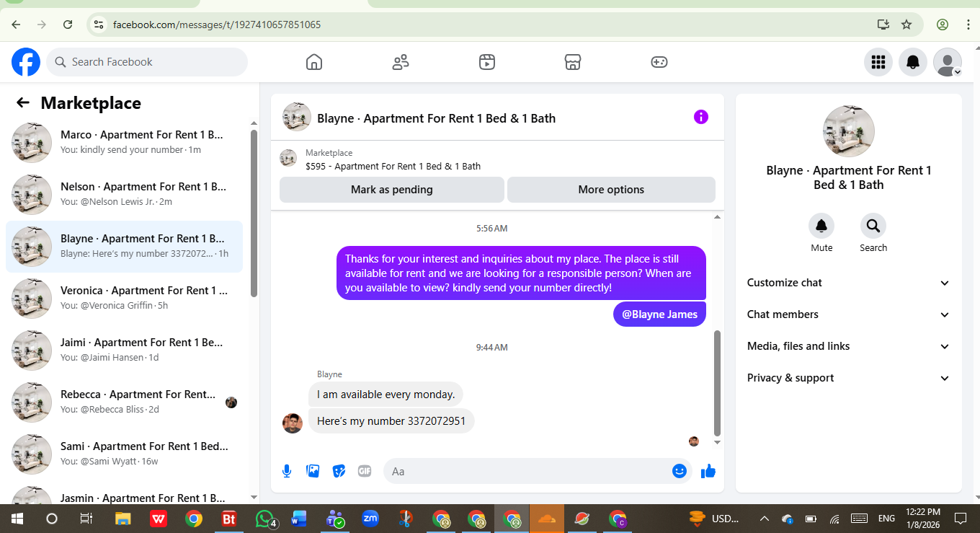Open Sami's apartment conversation

124,454
